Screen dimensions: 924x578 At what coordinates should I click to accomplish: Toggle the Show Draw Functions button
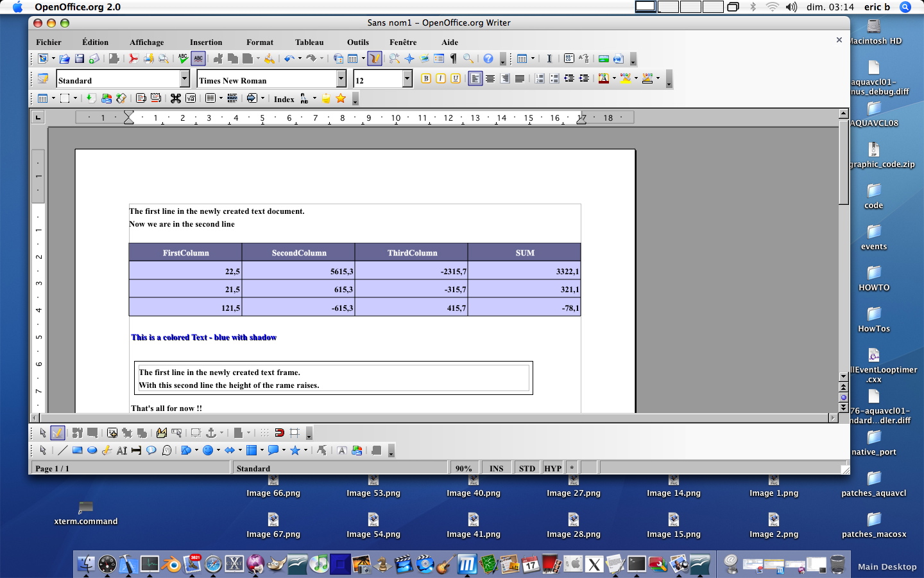point(375,59)
